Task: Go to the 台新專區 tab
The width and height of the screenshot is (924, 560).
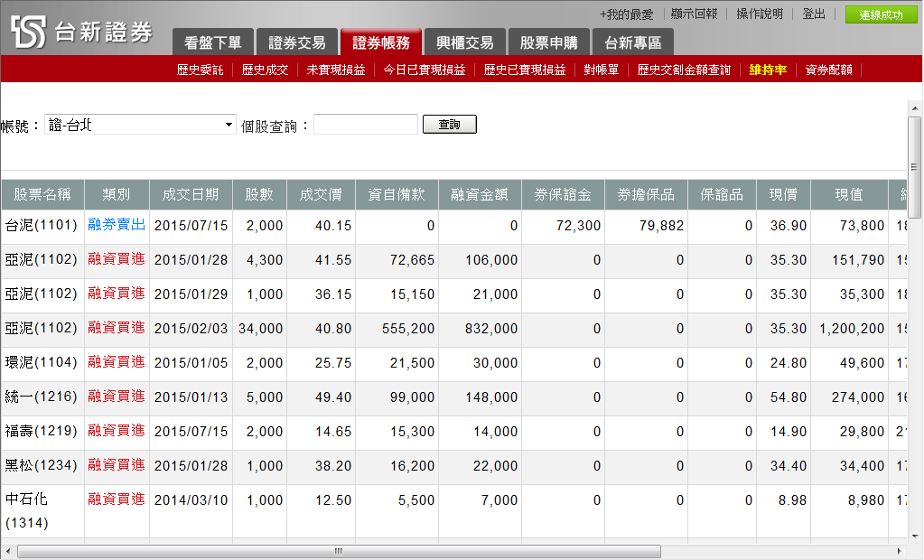Action: click(x=632, y=42)
